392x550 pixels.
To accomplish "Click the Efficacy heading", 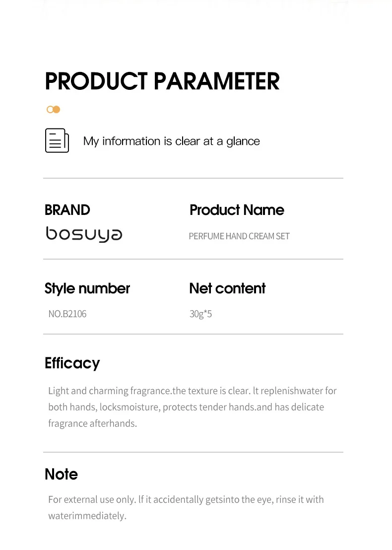I will pyautogui.click(x=72, y=363).
